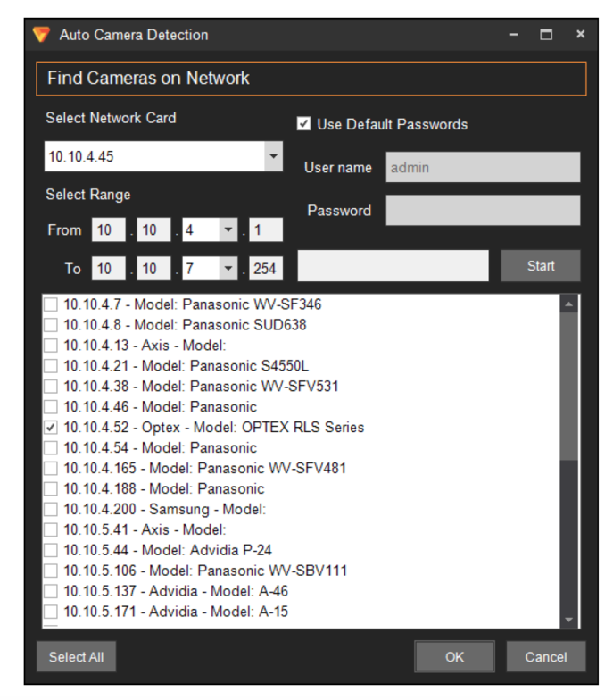Check the 10.10.4.8 Panasonic SUD638 box
Viewport: 613px width, 700px height.
point(51,325)
